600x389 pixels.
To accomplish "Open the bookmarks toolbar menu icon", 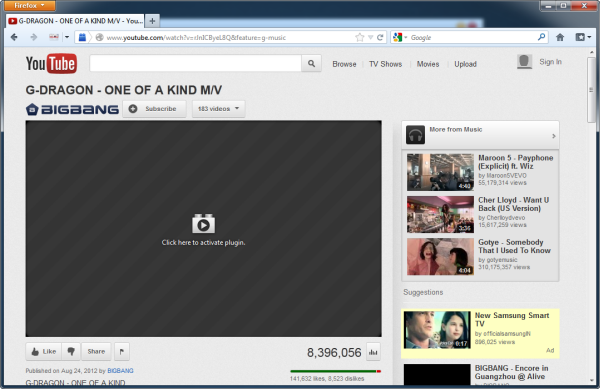I will pyautogui.click(x=583, y=37).
